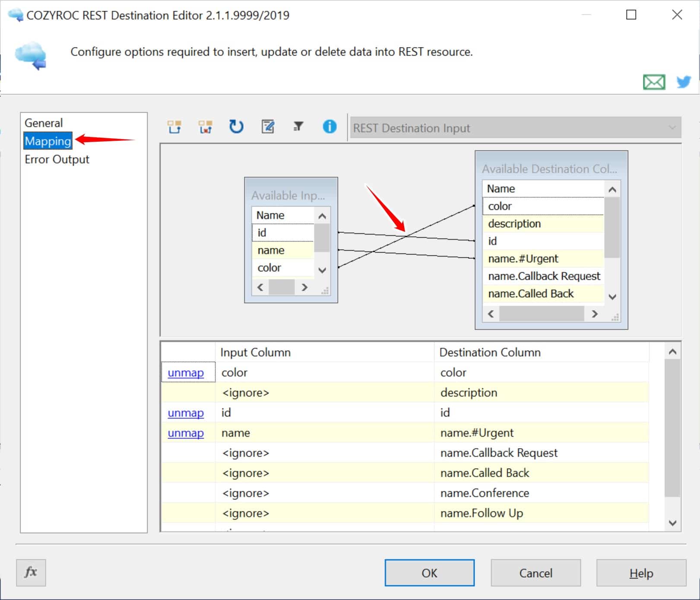Select id in Available Input list

coord(283,232)
